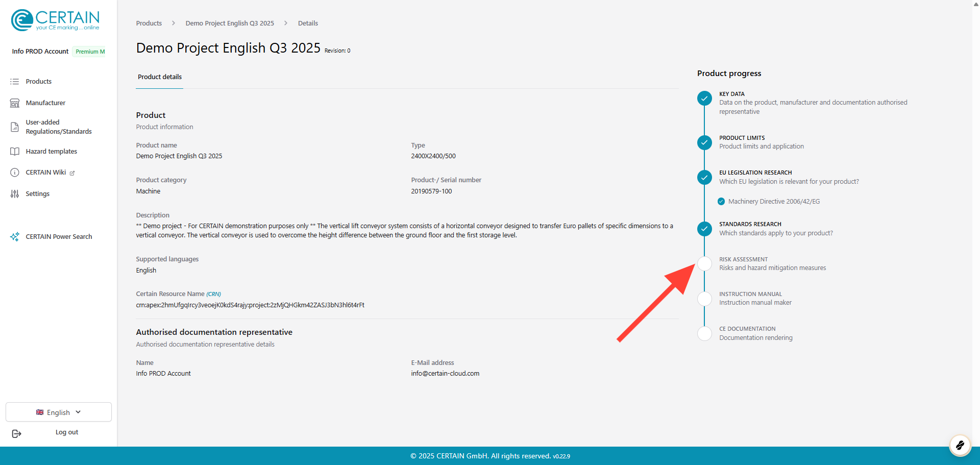
Task: Click the log out arrow icon
Action: pos(16,433)
